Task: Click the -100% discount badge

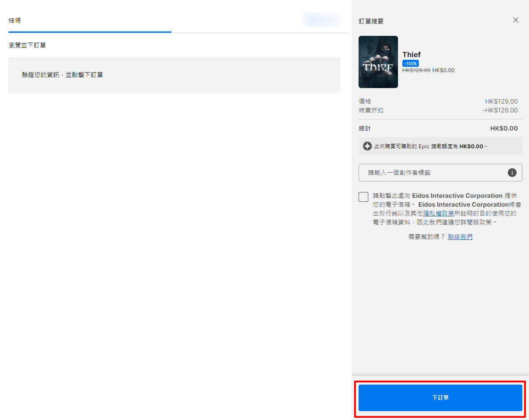Action: coord(410,63)
